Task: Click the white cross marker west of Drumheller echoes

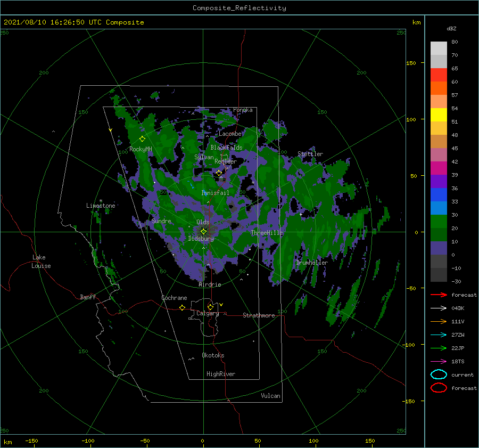Action: 301,214
